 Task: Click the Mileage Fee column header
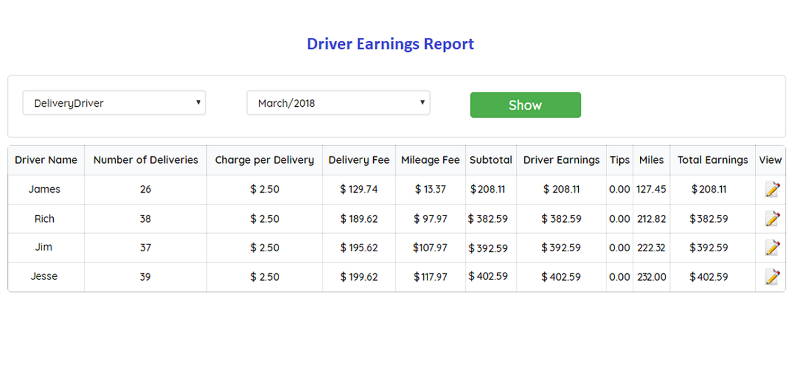pos(430,160)
